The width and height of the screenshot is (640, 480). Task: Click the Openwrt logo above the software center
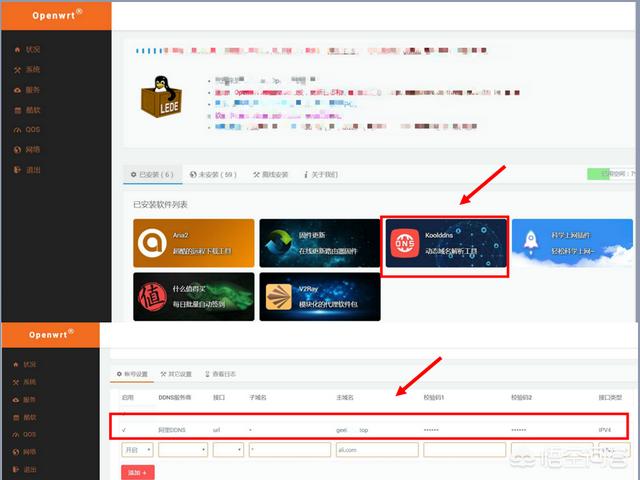coord(56,15)
